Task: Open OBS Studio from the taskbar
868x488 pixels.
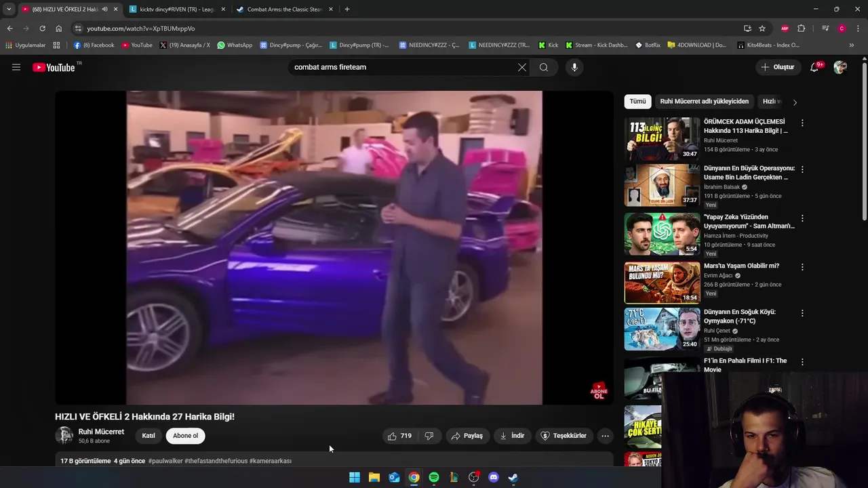Action: point(474,477)
